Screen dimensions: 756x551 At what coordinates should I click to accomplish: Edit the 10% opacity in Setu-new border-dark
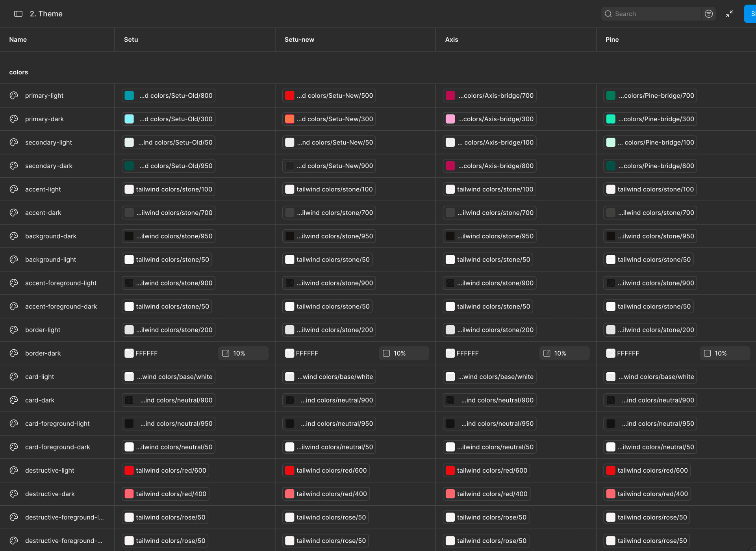[404, 353]
